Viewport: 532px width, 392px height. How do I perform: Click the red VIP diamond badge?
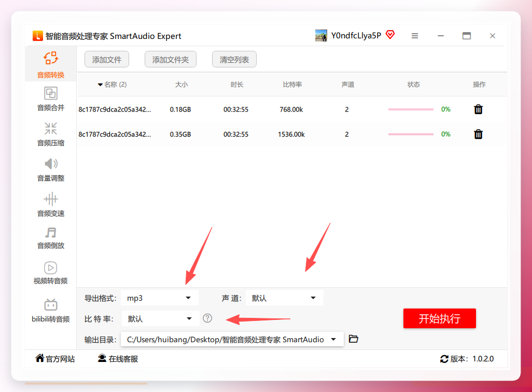click(390, 35)
